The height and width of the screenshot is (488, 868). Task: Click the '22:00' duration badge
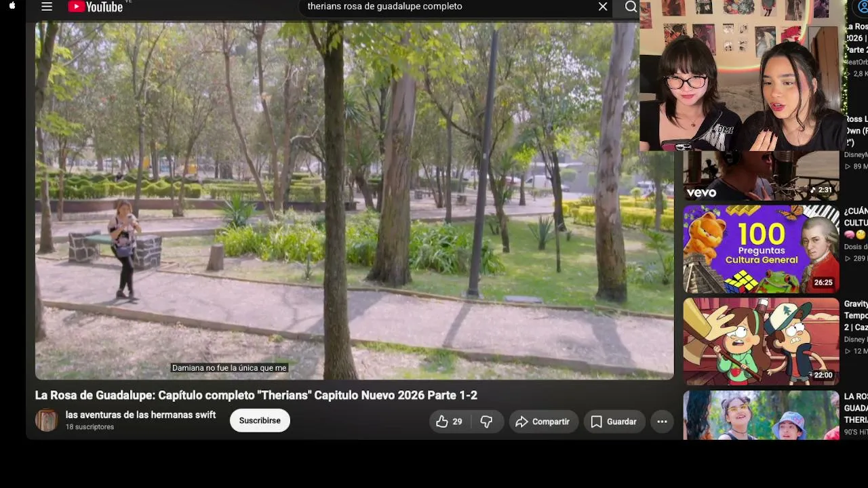click(x=823, y=375)
